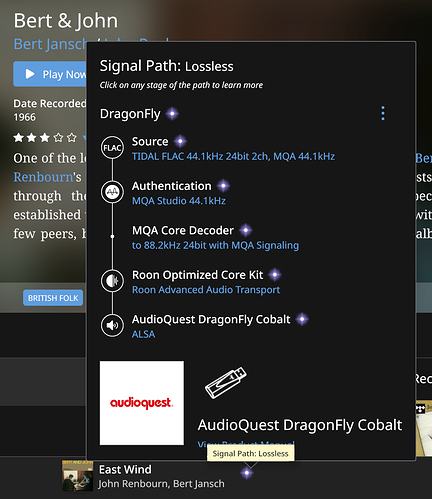Click 'to 88.2kHz 24bit with MQA Signaling'
Image resolution: width=432 pixels, height=499 pixels.
point(215,245)
